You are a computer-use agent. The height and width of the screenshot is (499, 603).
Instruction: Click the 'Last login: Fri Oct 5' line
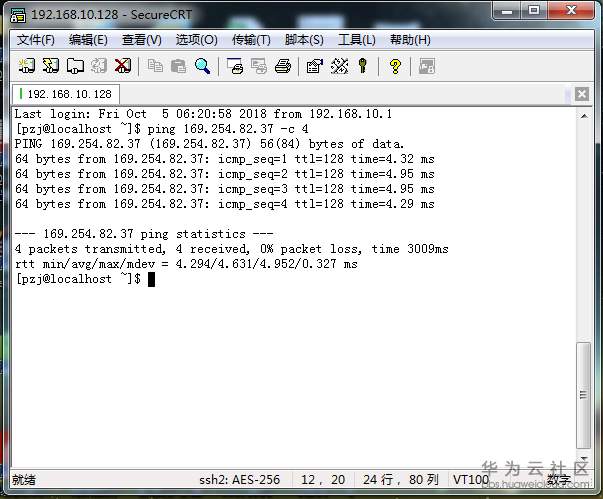(203, 114)
